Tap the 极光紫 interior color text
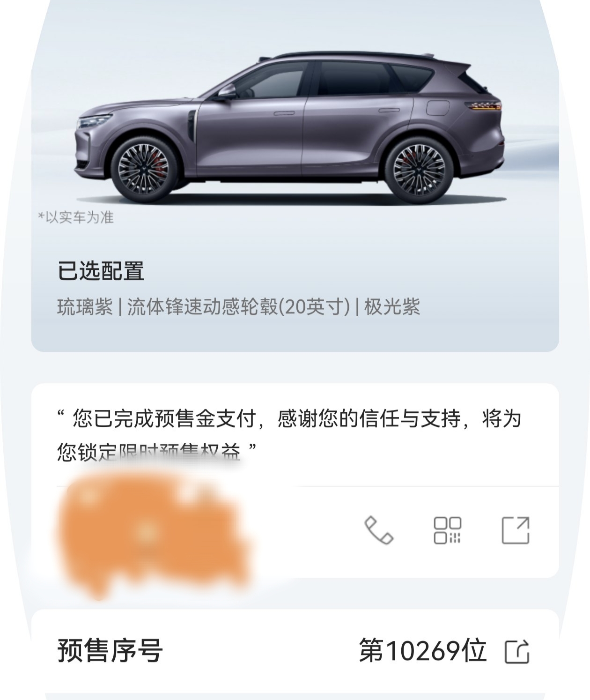 [x=392, y=307]
